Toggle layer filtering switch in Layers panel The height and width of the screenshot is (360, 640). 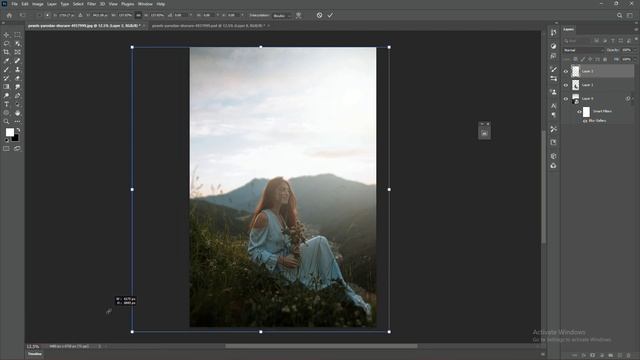(x=636, y=40)
